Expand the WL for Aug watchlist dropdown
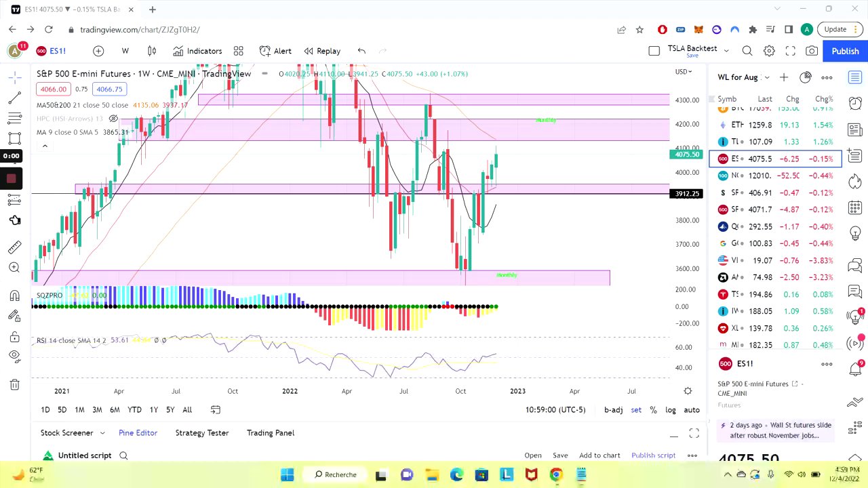 point(767,77)
